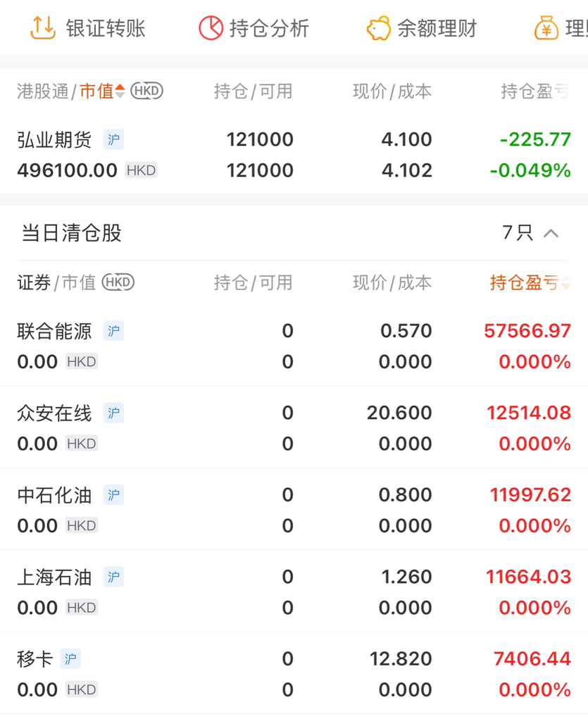Sort cleared stocks by 持仓盈亏
The height and width of the screenshot is (721, 588).
pyautogui.click(x=530, y=282)
